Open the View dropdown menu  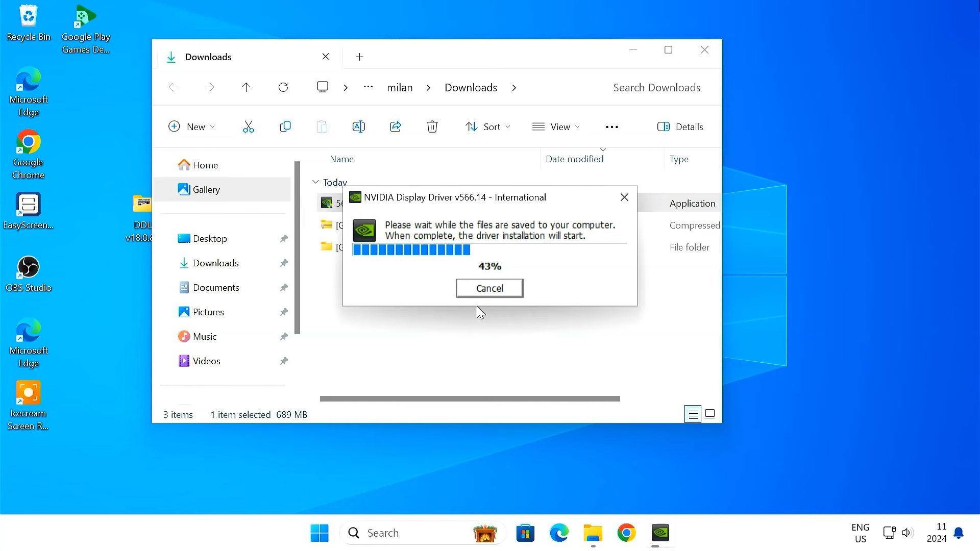[556, 127]
